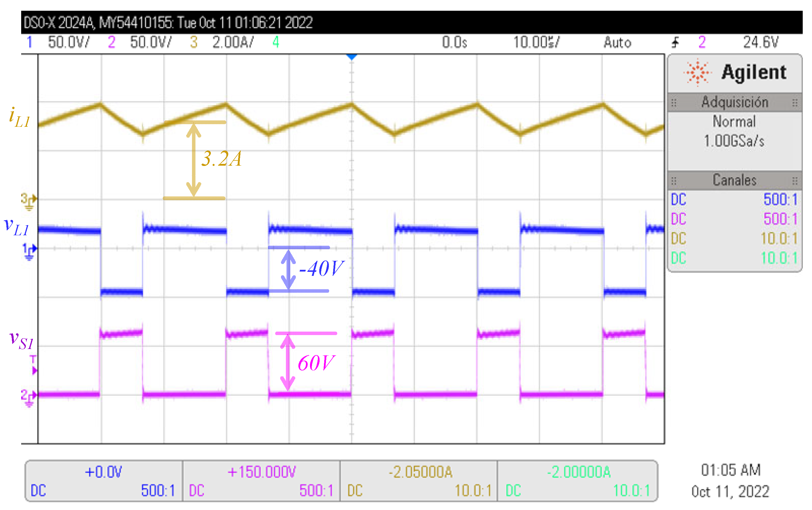The width and height of the screenshot is (812, 510).
Task: Click the Canales panel right grip icon
Action: pyautogui.click(x=795, y=181)
